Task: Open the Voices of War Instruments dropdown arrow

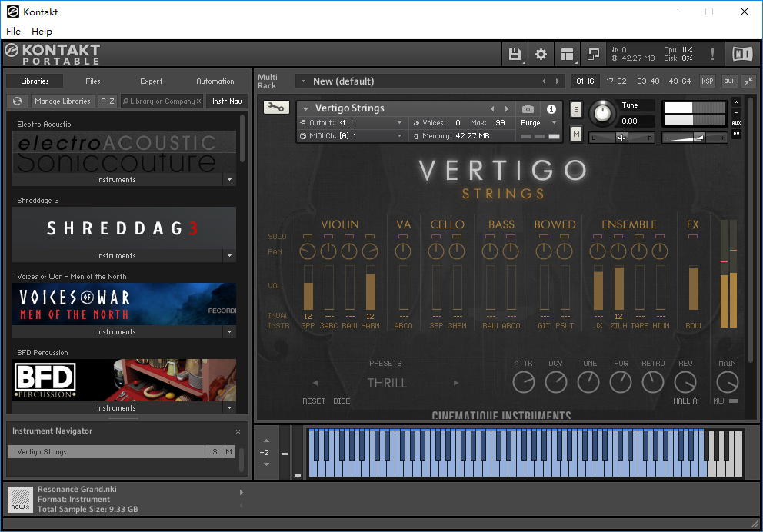Action: pos(230,331)
